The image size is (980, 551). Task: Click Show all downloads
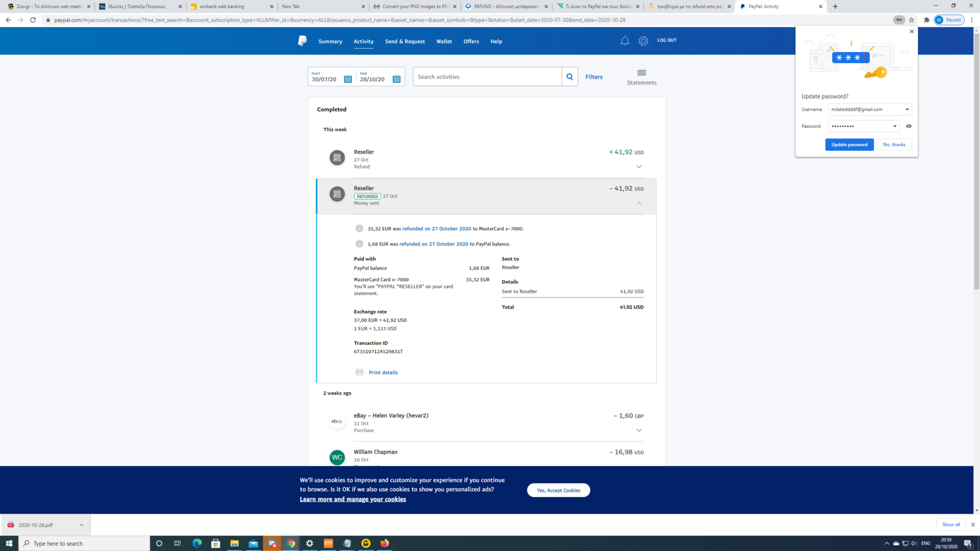[x=951, y=525]
